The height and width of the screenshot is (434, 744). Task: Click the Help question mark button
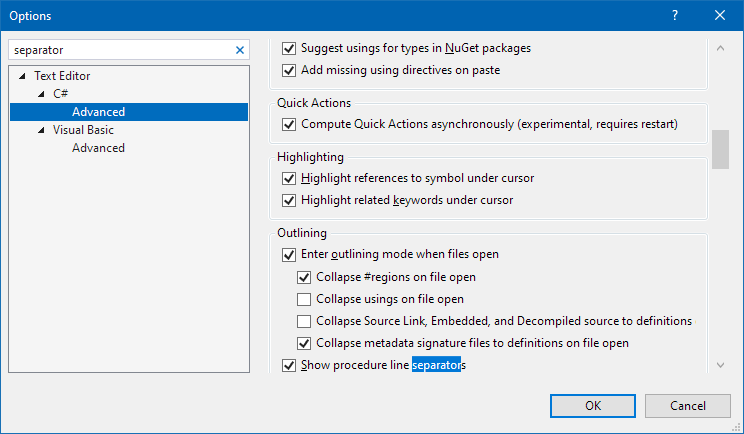(x=675, y=16)
